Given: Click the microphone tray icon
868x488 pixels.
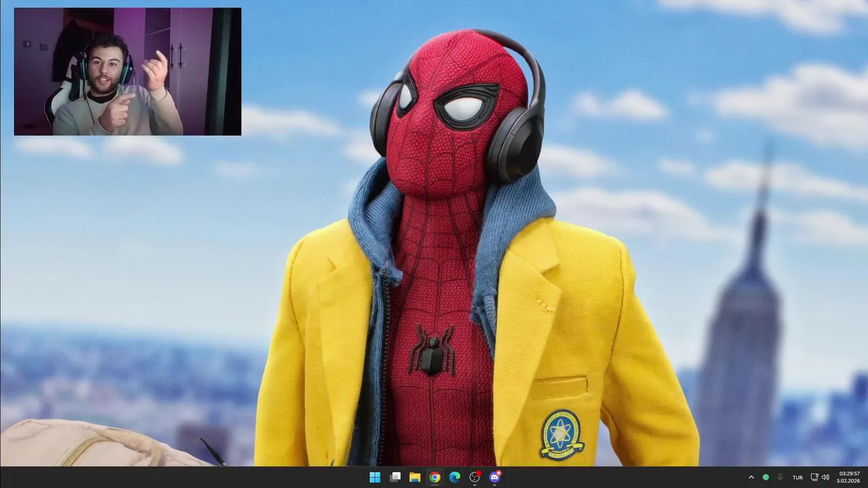Looking at the screenshot, I should [781, 477].
